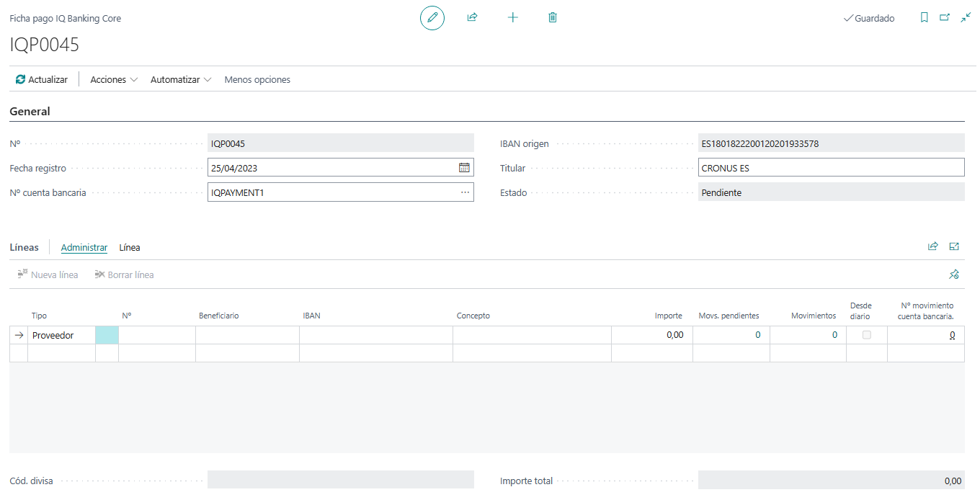
Task: Click Menos opciones
Action: [x=257, y=80]
